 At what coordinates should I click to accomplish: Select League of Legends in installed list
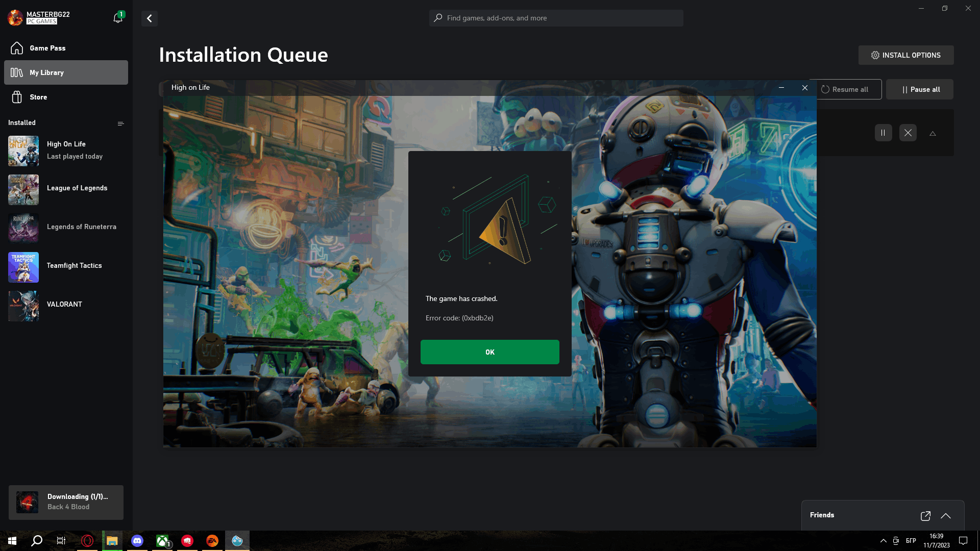point(66,189)
